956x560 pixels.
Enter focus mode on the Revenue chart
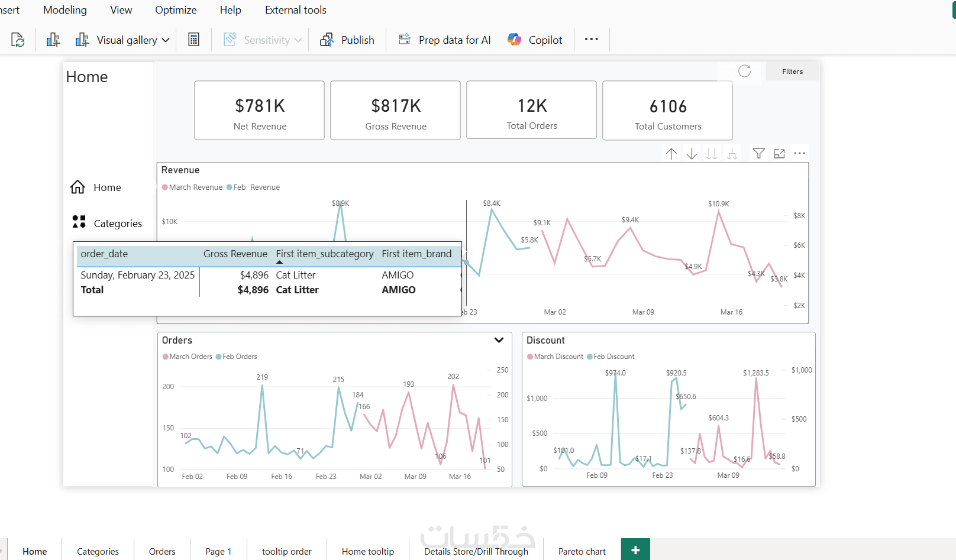coord(779,154)
